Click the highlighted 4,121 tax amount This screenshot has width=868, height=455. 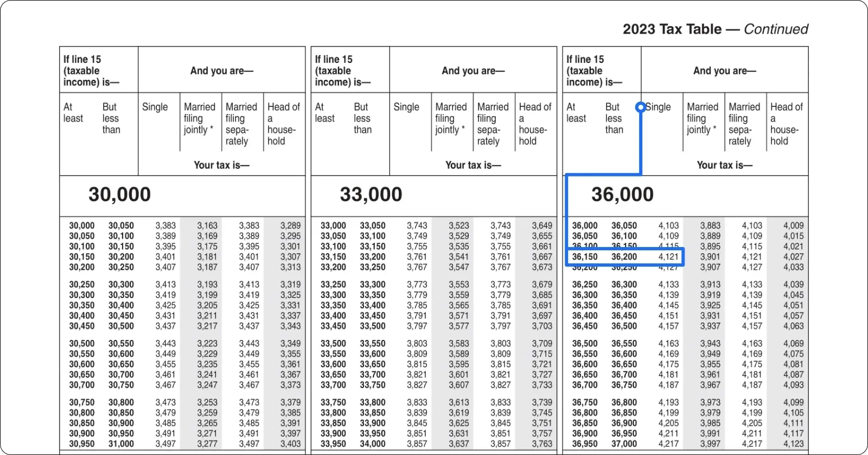[x=668, y=257]
